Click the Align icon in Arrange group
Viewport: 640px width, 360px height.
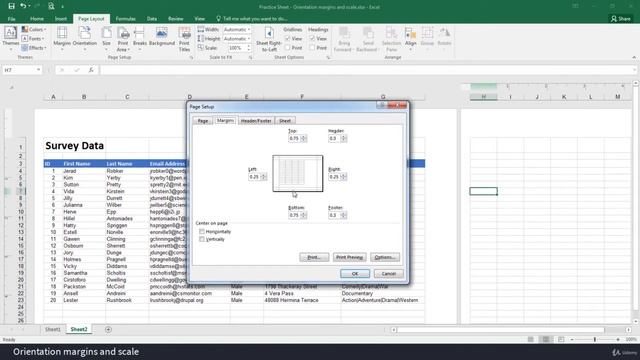click(x=410, y=33)
